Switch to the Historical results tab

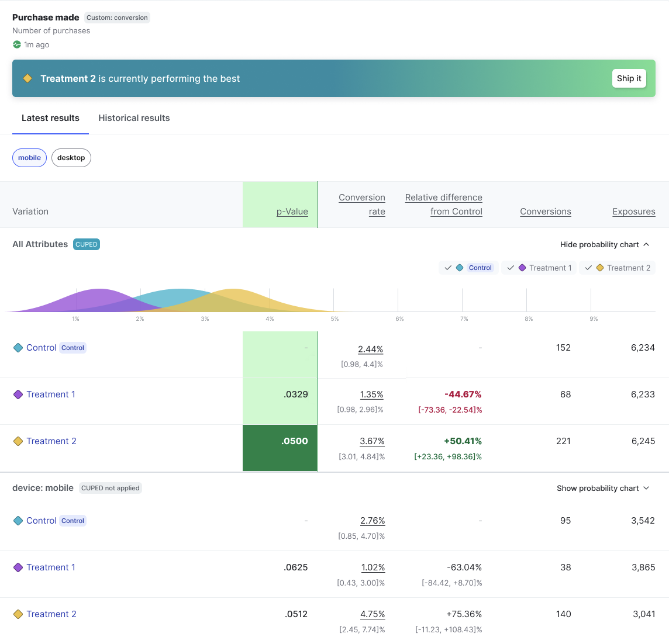click(134, 118)
